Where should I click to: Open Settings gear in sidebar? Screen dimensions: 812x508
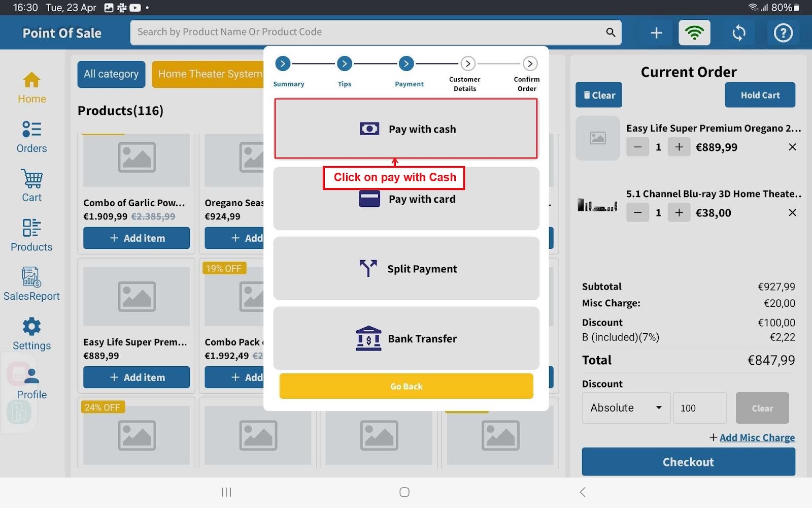(x=31, y=334)
